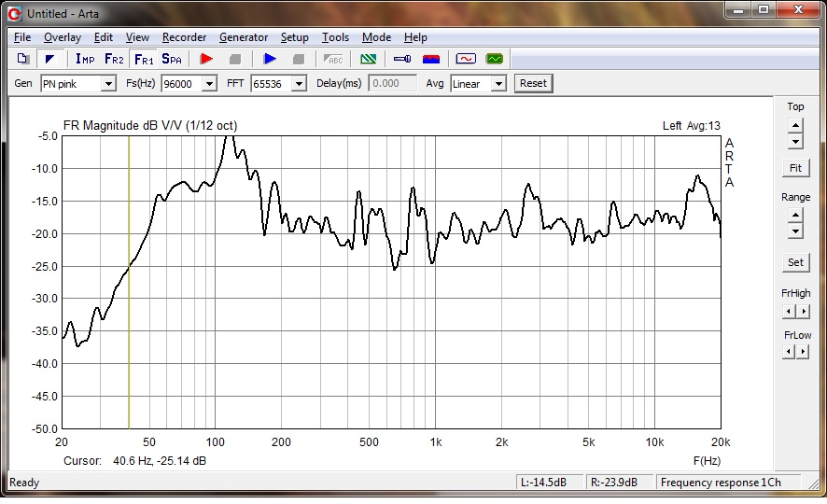
Task: Open the View menu
Action: click(x=137, y=37)
